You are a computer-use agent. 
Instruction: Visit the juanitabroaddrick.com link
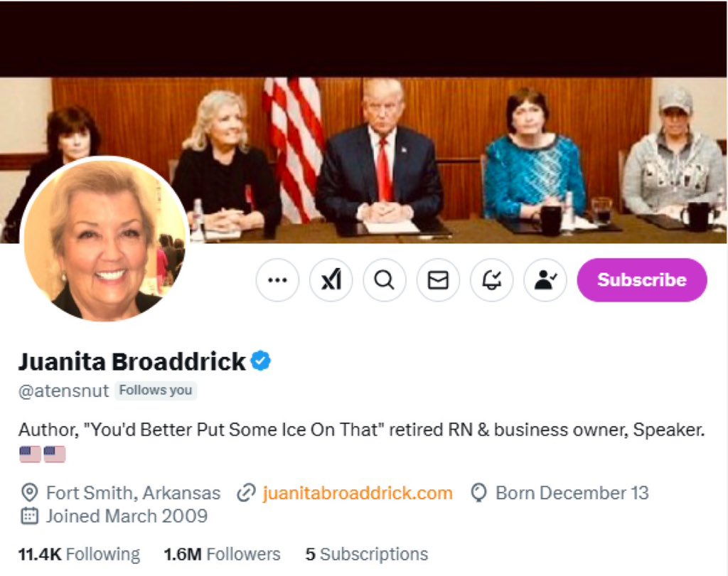pos(357,493)
